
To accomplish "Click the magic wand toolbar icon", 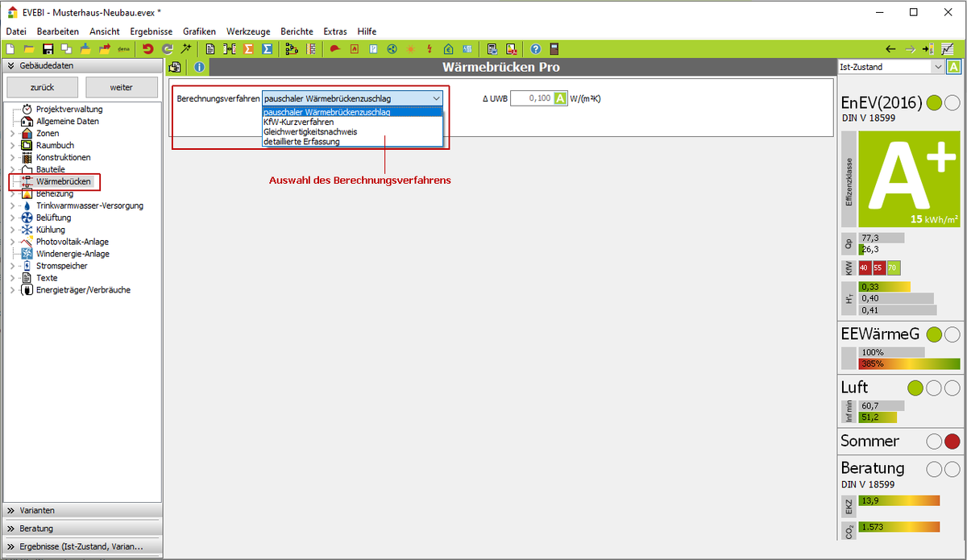I will pyautogui.click(x=186, y=49).
